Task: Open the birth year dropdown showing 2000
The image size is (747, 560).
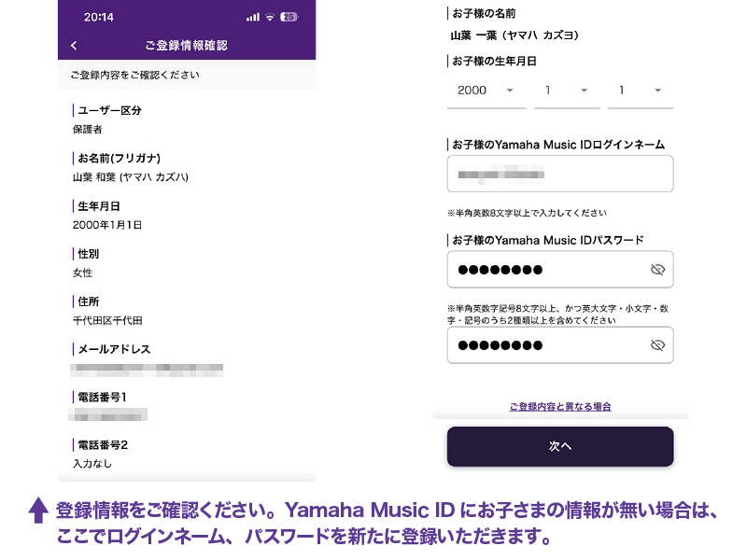Action: pos(486,91)
